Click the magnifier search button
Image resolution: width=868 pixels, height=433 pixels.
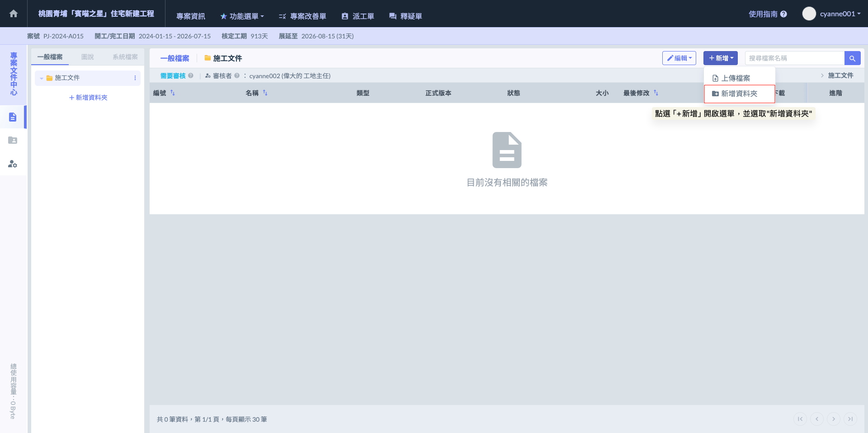pyautogui.click(x=852, y=58)
